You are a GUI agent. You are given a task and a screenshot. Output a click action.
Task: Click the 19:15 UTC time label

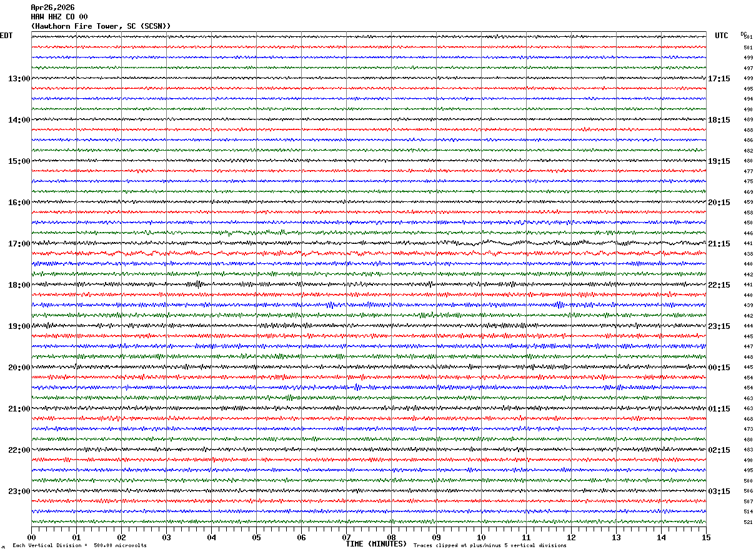(719, 161)
